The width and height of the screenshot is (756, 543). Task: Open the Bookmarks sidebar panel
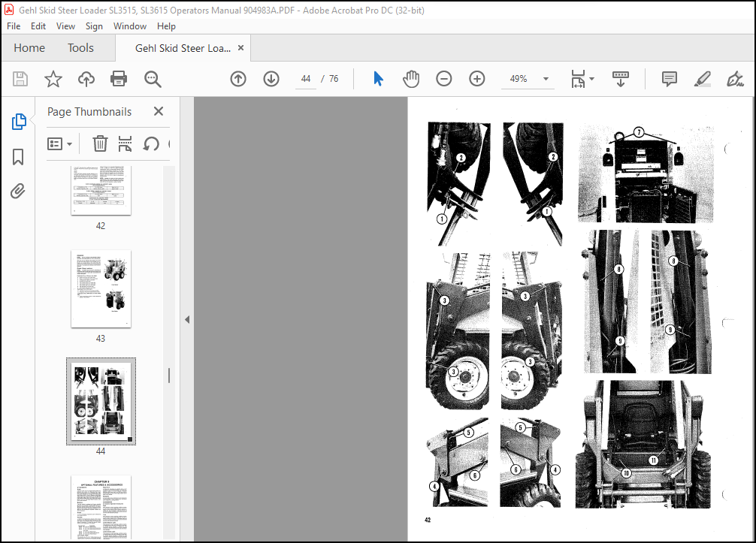click(18, 157)
